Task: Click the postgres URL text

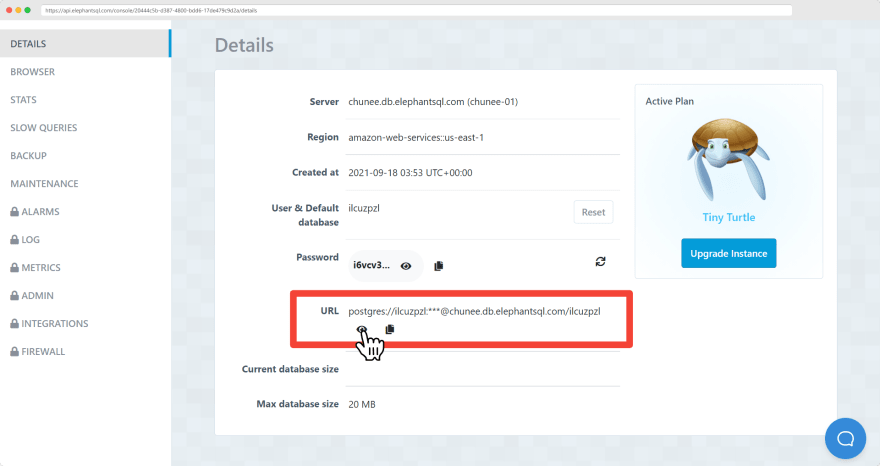Action: pyautogui.click(x=474, y=312)
